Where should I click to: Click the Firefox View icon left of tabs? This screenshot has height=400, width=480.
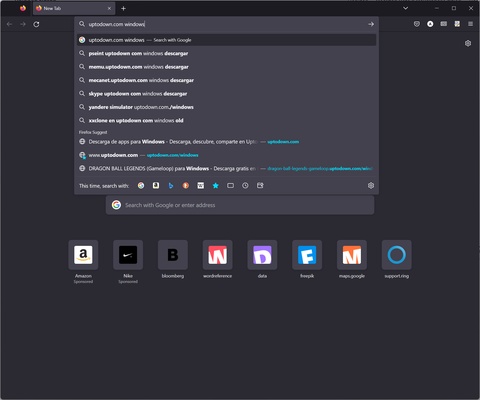tap(23, 8)
